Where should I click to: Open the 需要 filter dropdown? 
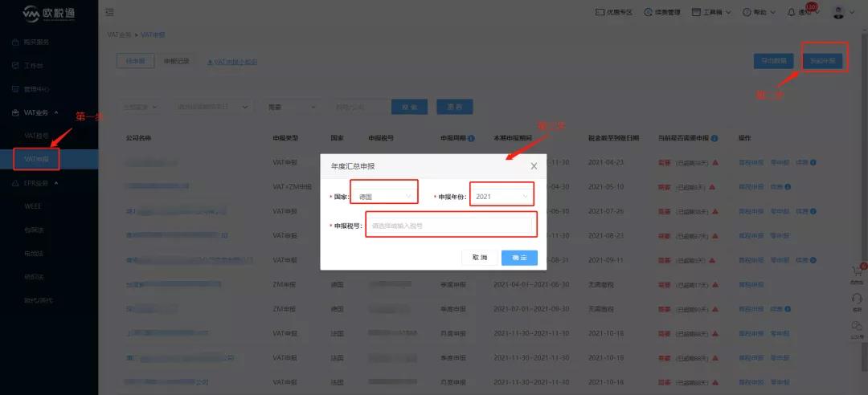point(292,107)
